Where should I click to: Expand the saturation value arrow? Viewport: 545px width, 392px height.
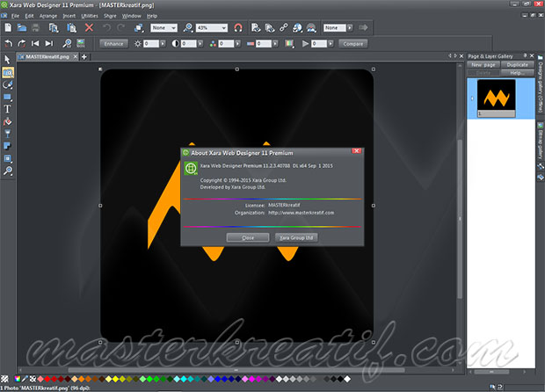tap(237, 44)
